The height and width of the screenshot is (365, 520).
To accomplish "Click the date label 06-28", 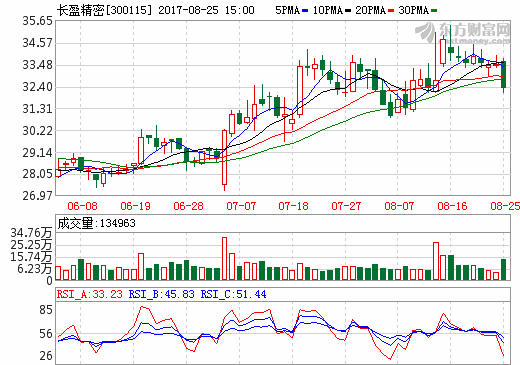I will [188, 206].
